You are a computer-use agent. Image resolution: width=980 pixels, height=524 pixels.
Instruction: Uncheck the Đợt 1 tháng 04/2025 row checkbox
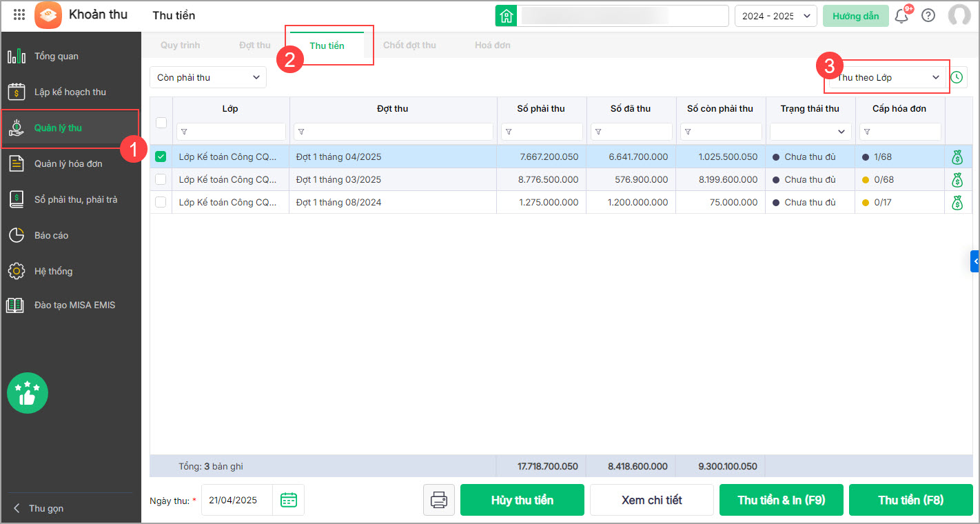(161, 157)
